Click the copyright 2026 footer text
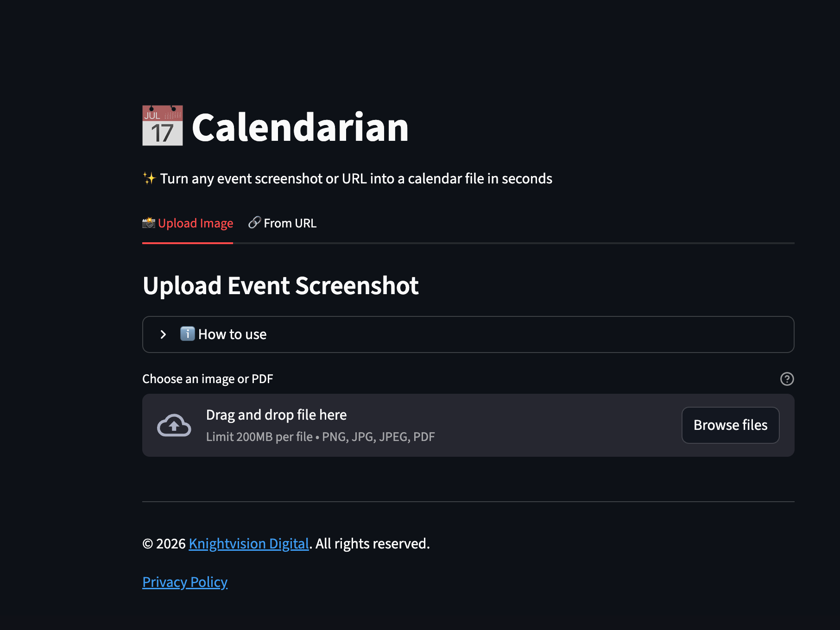 (164, 543)
